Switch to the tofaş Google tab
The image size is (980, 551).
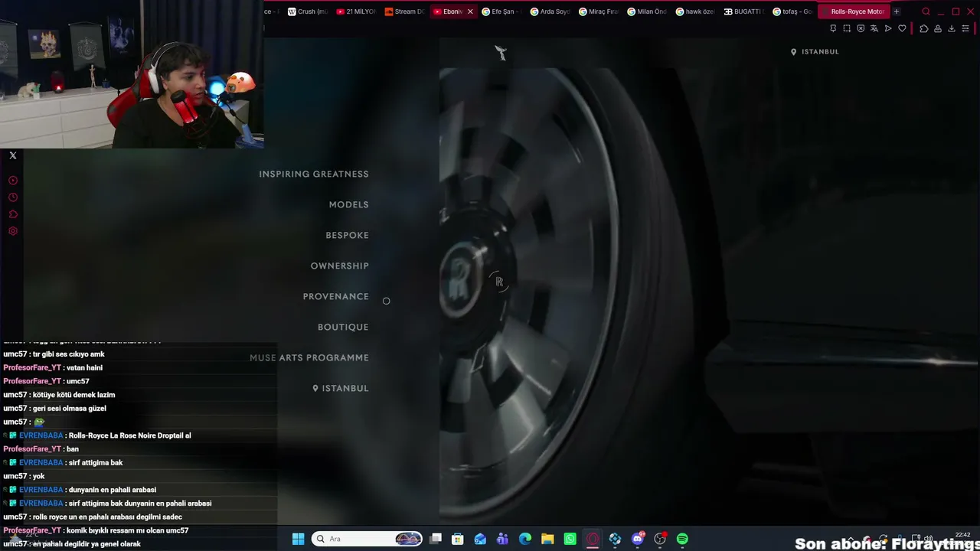792,11
